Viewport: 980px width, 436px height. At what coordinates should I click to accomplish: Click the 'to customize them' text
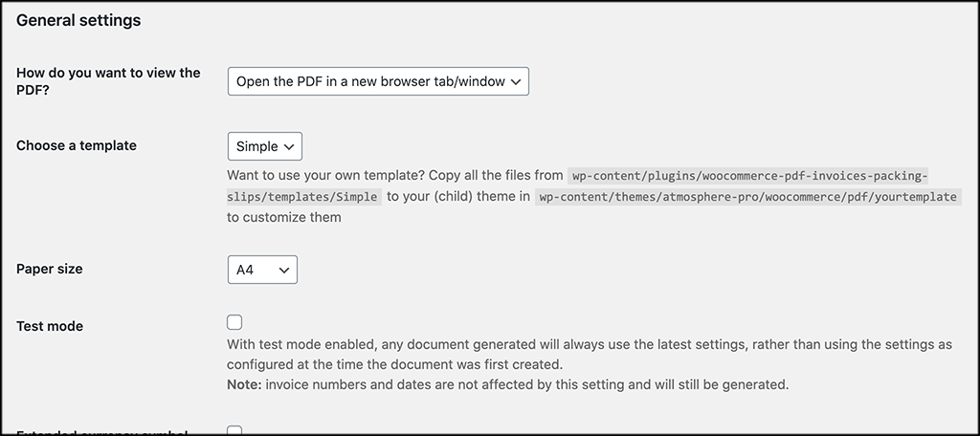coord(284,217)
